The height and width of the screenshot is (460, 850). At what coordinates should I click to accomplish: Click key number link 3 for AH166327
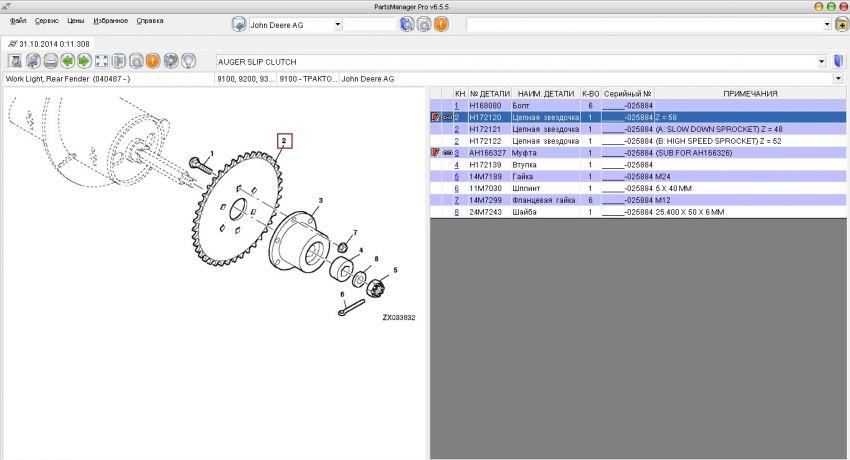tap(456, 153)
